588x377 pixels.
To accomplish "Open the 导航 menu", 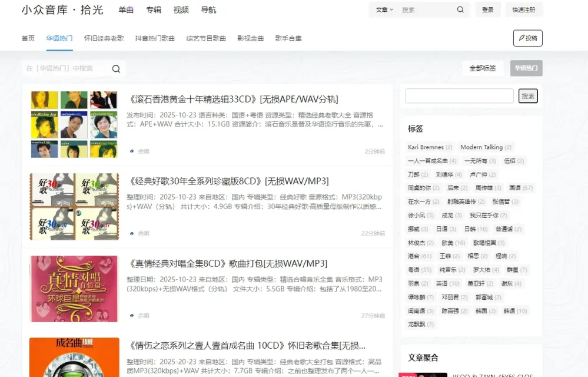I will point(208,10).
